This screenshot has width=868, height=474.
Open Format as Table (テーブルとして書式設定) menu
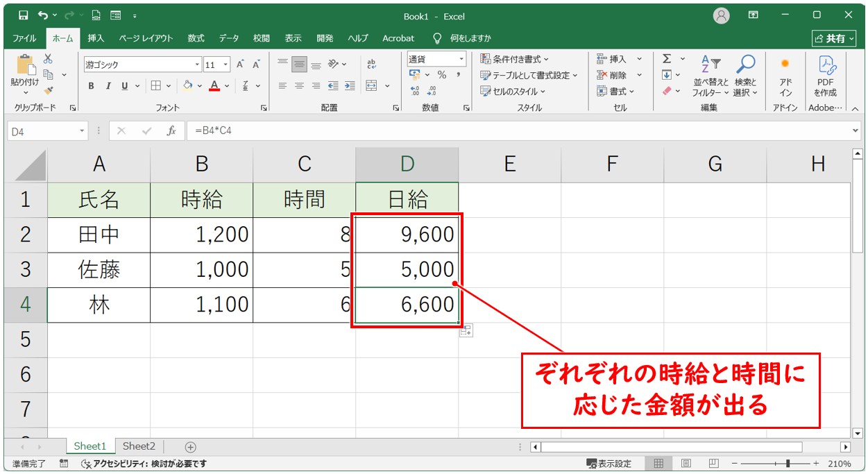click(529, 75)
